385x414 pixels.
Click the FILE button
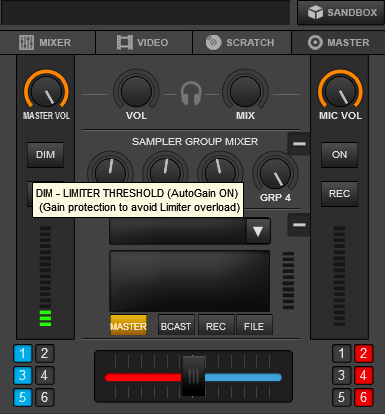coord(254,325)
